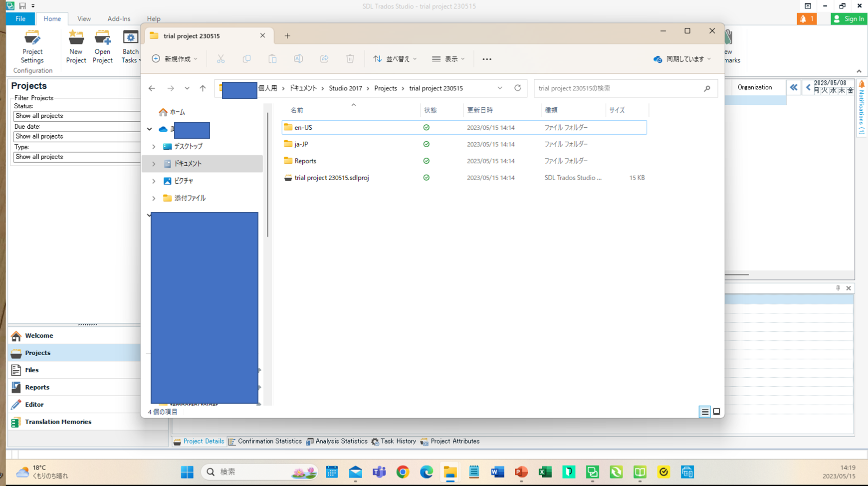Open the Task History tab
Screen dimensions: 868x486
click(394, 442)
